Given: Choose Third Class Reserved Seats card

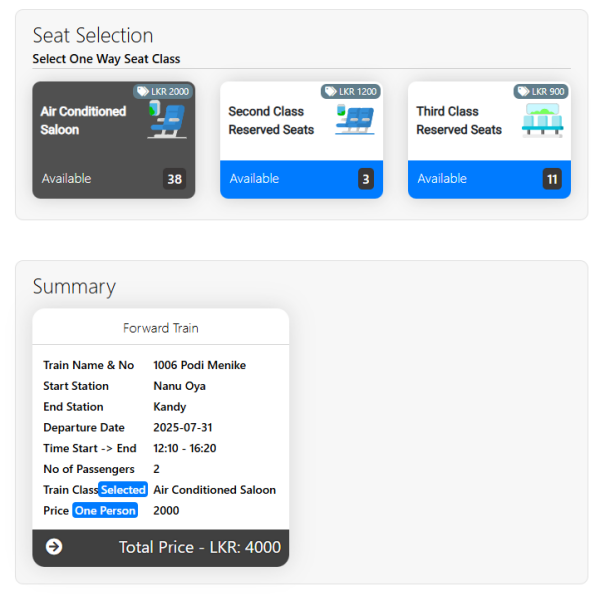Looking at the screenshot, I should (x=489, y=140).
